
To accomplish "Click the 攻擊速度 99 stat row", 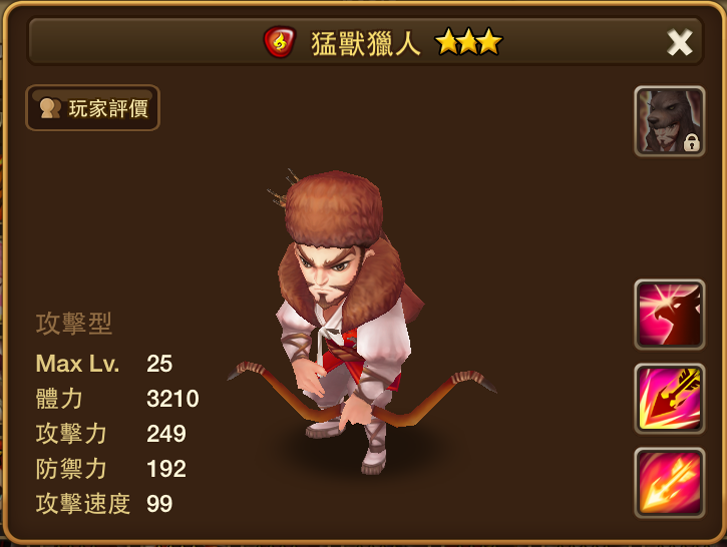I will tap(104, 503).
